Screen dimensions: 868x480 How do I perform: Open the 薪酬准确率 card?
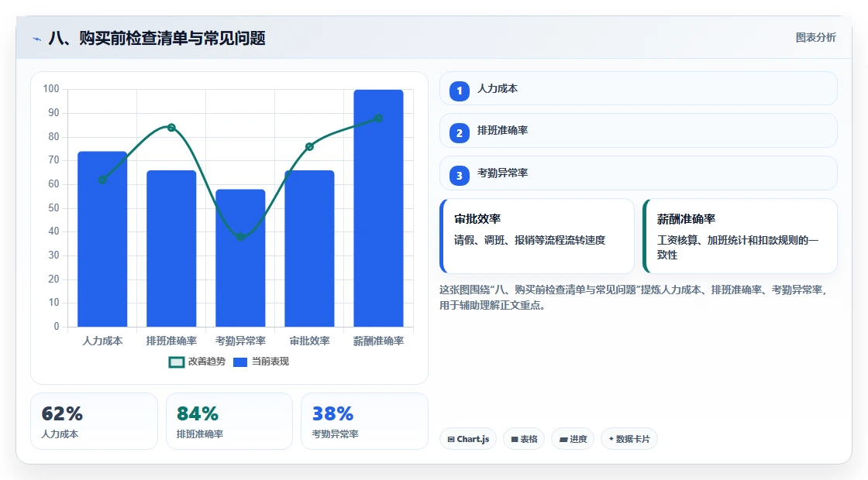(x=740, y=236)
